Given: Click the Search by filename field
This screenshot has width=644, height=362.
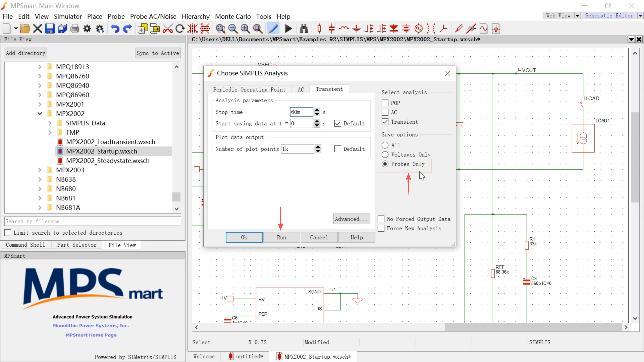Looking at the screenshot, I should tap(93, 221).
